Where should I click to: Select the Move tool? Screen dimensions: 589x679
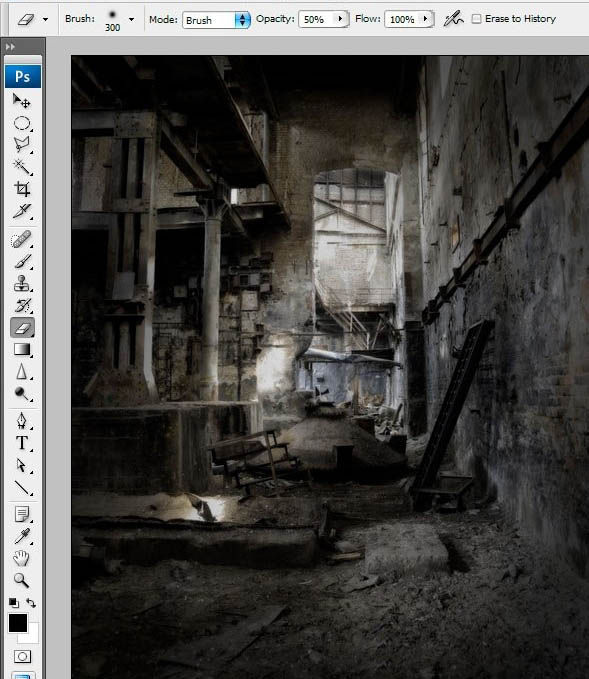(22, 101)
